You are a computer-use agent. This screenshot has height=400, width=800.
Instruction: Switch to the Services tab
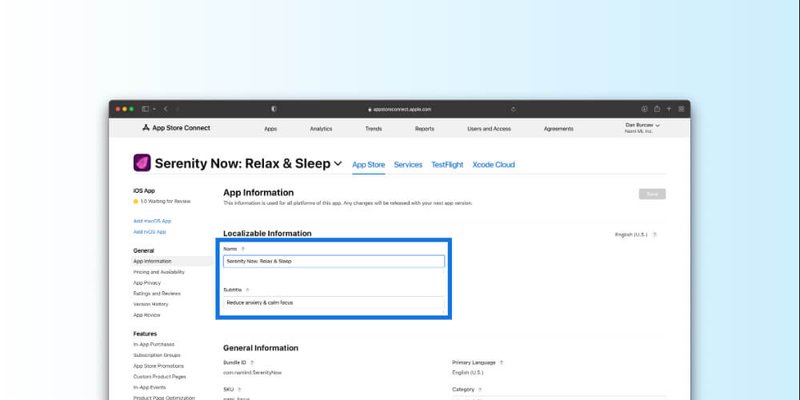click(x=408, y=165)
